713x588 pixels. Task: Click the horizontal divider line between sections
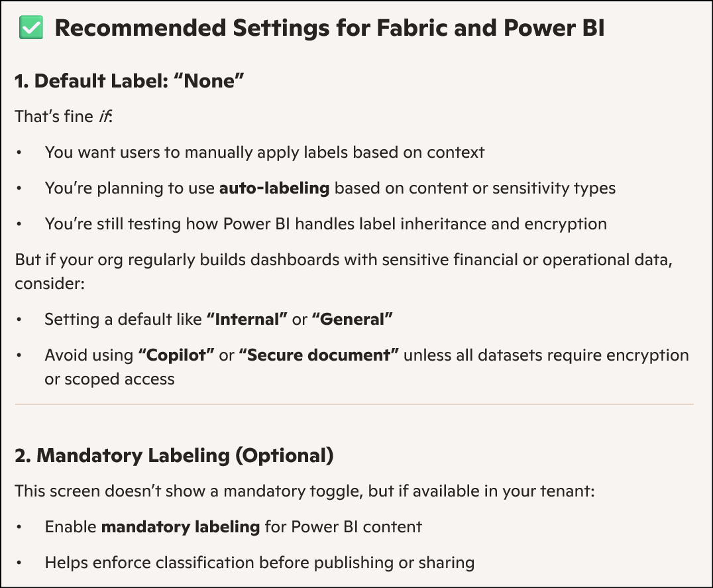[354, 404]
